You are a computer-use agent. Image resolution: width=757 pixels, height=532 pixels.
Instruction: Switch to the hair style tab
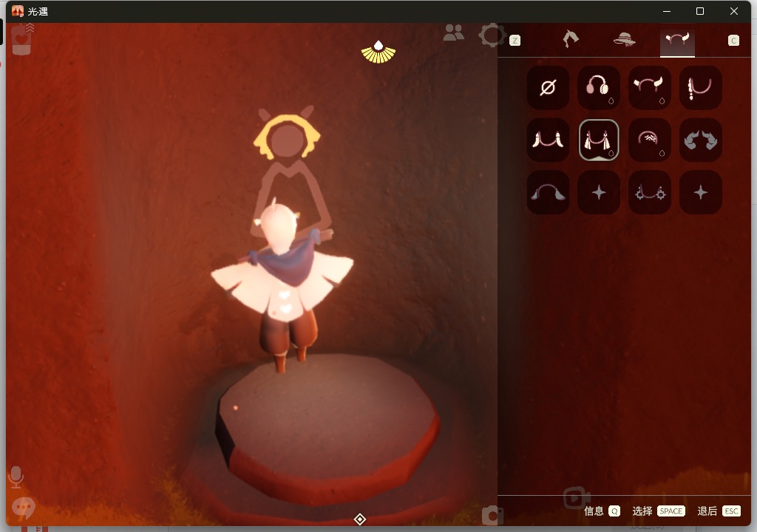(x=571, y=39)
